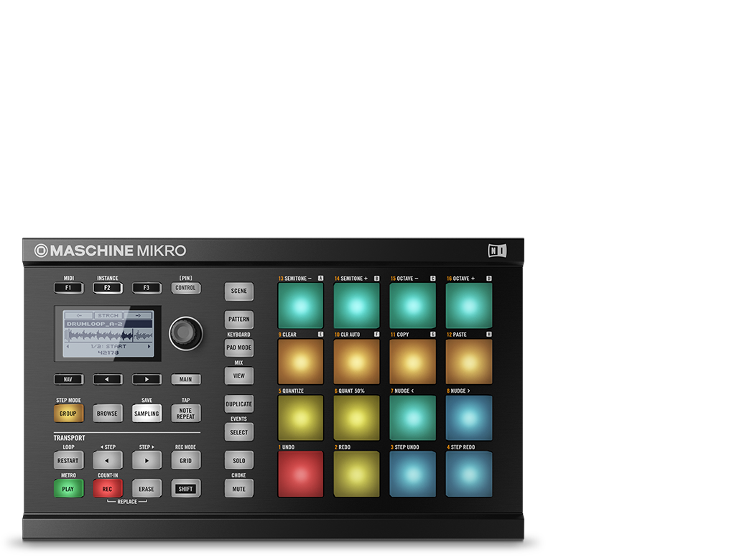Activate the SAMPLING button

[147, 414]
